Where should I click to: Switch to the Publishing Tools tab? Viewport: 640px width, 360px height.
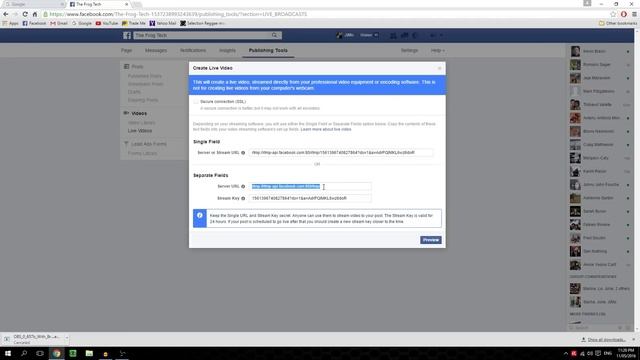point(268,51)
